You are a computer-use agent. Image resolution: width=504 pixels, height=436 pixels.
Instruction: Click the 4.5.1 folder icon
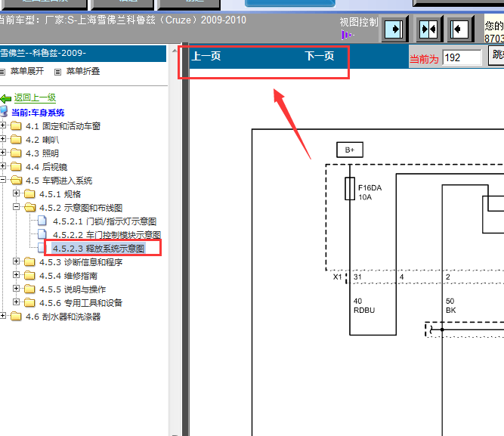click(29, 193)
